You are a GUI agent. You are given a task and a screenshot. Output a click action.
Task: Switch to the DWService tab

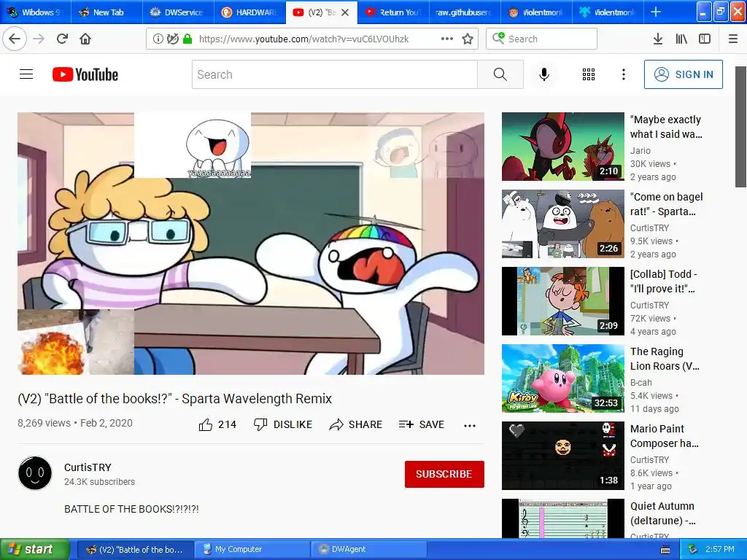(178, 12)
